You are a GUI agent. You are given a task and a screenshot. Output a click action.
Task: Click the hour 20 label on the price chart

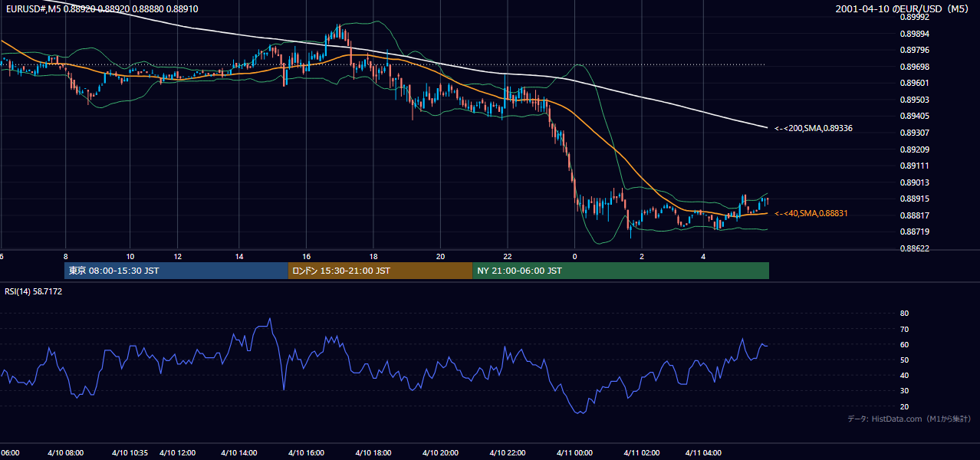(440, 256)
